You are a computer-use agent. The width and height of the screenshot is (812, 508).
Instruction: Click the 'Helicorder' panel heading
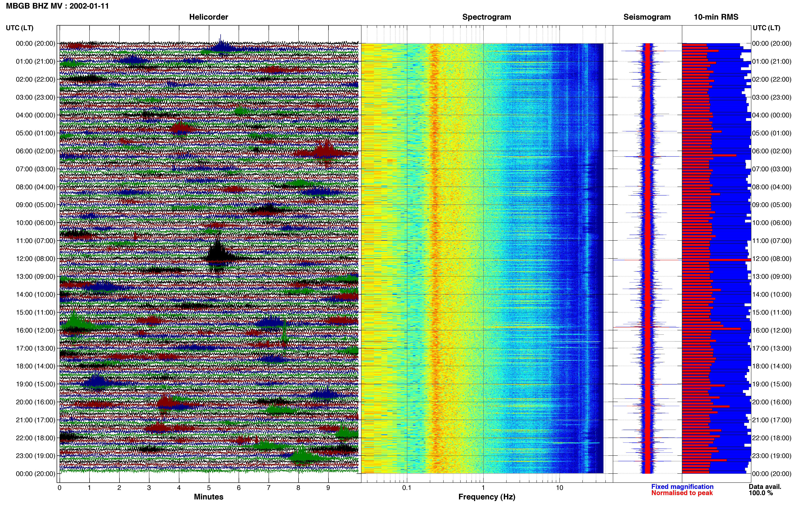pos(209,17)
